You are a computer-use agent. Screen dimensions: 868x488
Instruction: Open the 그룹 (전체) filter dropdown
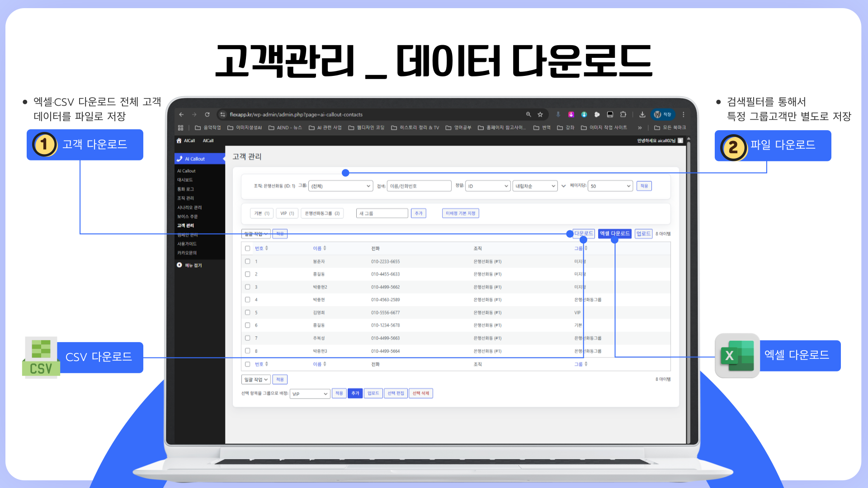(x=340, y=186)
